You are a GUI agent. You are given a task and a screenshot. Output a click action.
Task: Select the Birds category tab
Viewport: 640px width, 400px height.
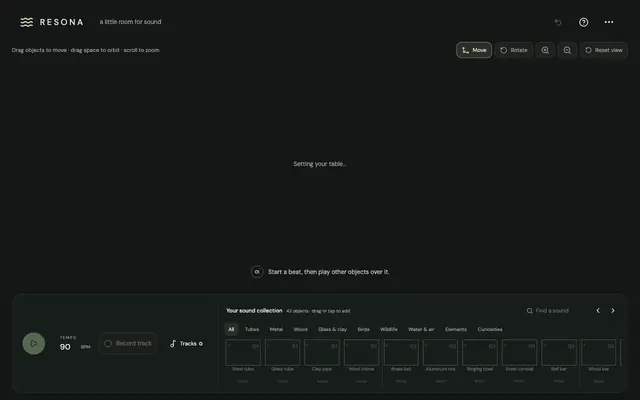point(363,329)
